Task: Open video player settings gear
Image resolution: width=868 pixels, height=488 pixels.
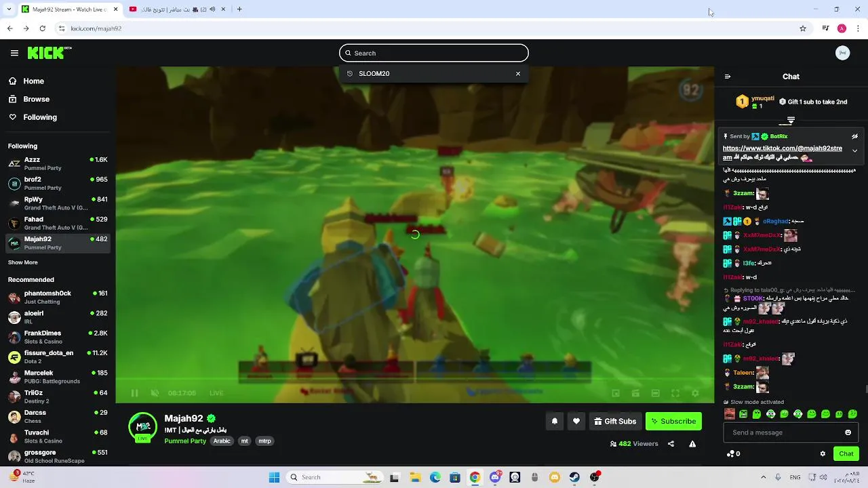Action: [695, 393]
